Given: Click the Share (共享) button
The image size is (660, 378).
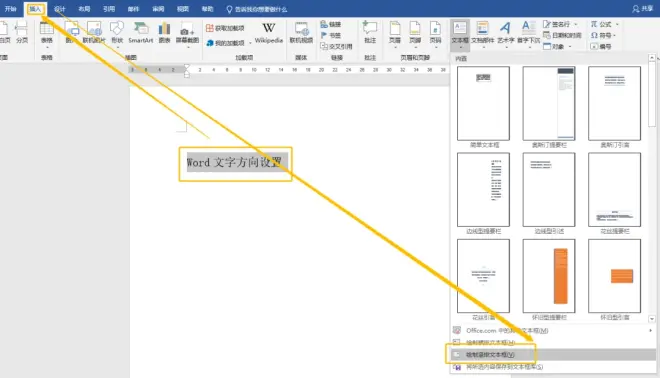Looking at the screenshot, I should click(643, 9).
